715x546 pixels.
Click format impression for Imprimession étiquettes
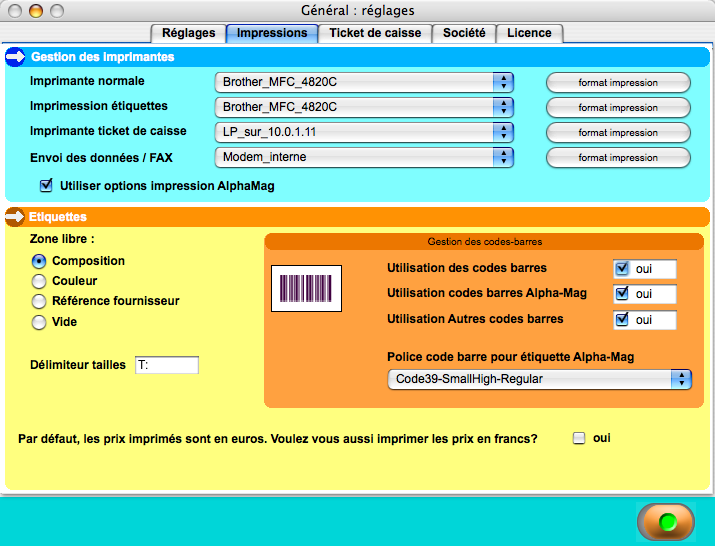[618, 108]
